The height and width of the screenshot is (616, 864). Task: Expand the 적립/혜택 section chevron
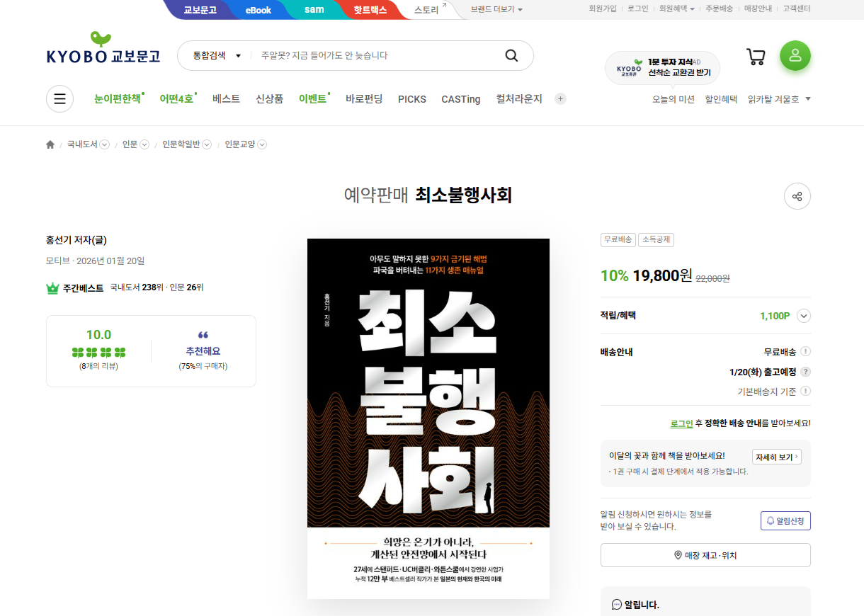803,316
